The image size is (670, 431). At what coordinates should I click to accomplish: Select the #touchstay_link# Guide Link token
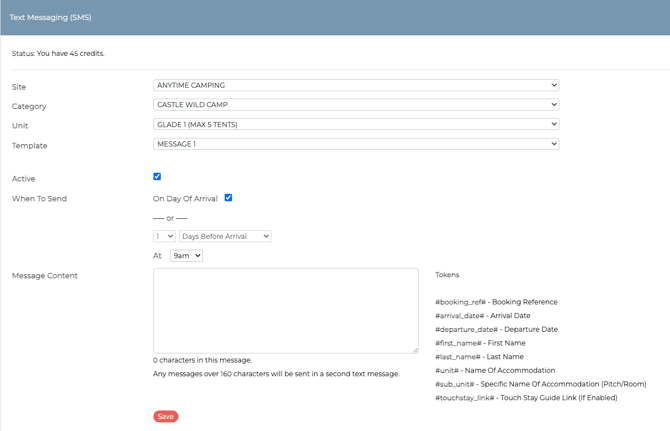pyautogui.click(x=526, y=398)
